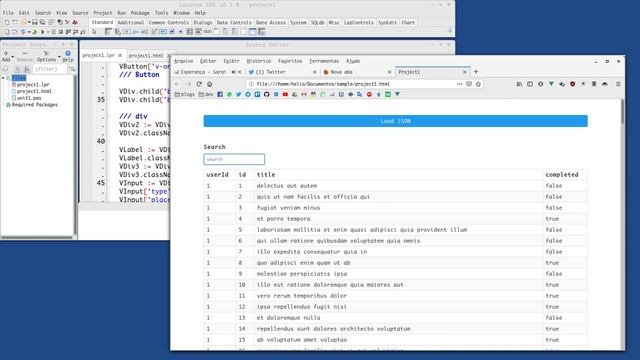The image size is (640, 360).
Task: Click the Load JSON button
Action: coord(396,121)
